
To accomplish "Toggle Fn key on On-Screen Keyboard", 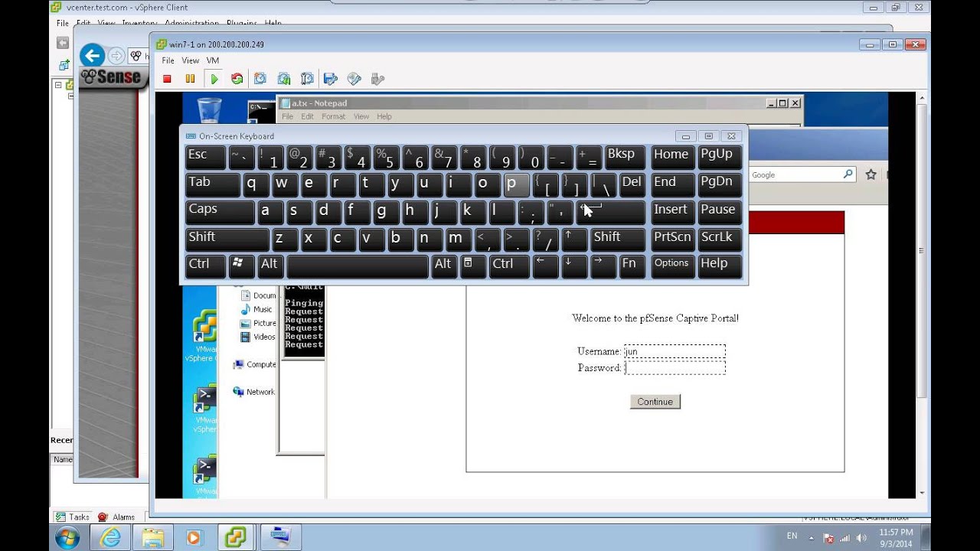I will 632,266.
